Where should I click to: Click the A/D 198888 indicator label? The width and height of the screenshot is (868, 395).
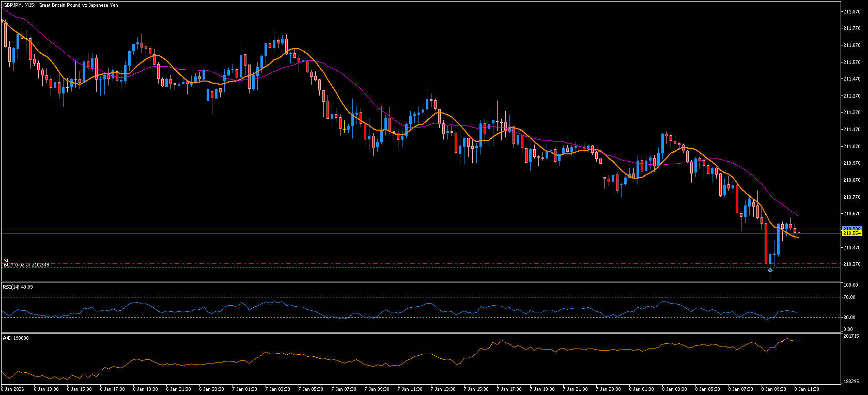(16, 338)
